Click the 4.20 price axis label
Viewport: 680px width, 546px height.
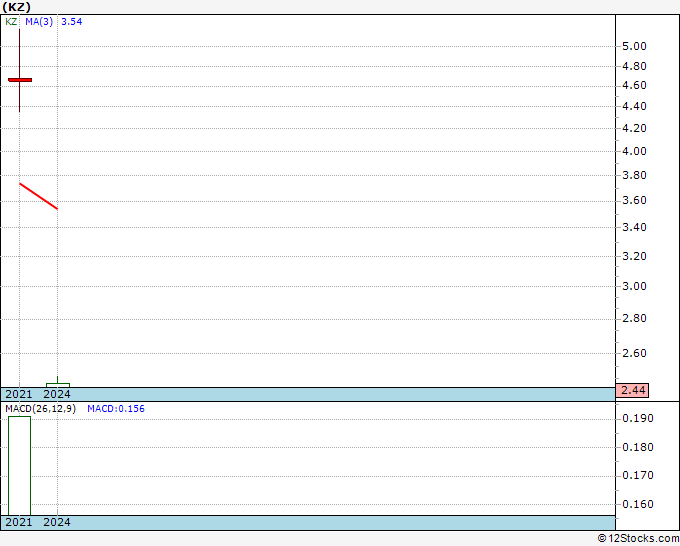[634, 128]
